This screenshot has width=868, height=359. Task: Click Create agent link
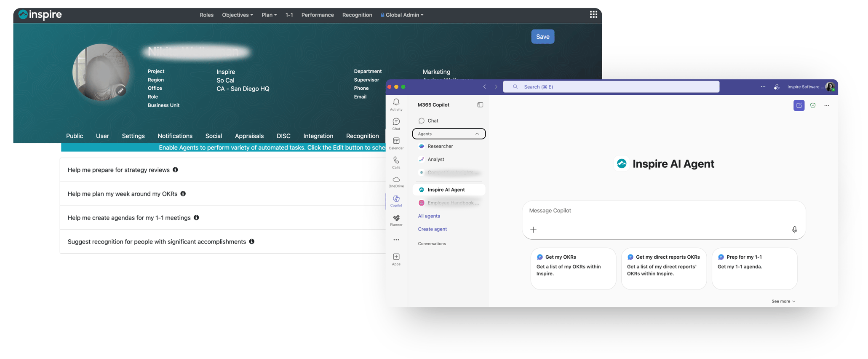pyautogui.click(x=432, y=229)
